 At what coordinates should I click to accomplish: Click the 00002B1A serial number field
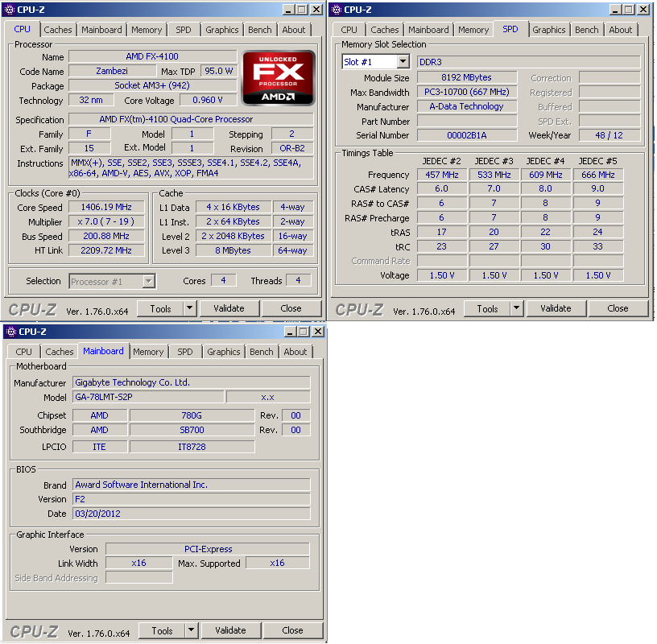pos(467,135)
